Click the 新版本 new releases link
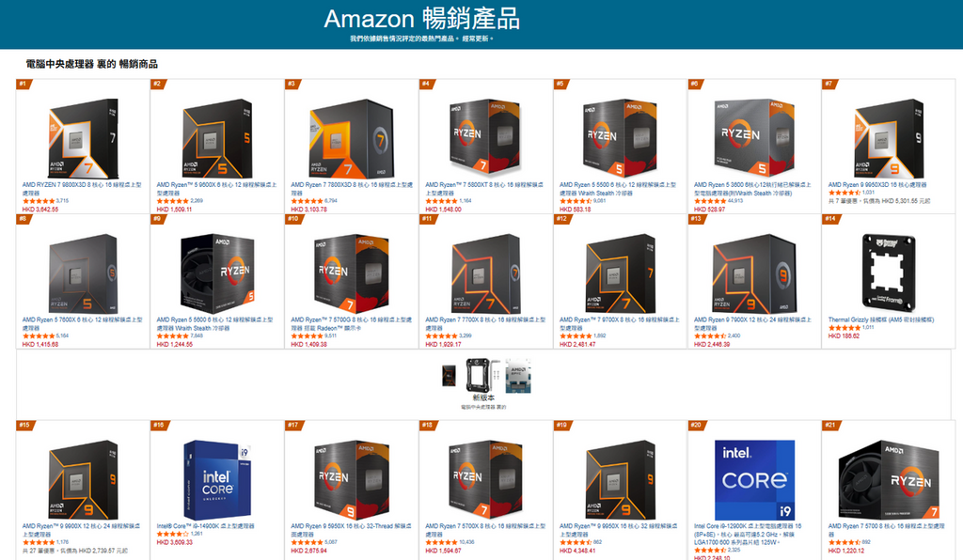 click(483, 397)
